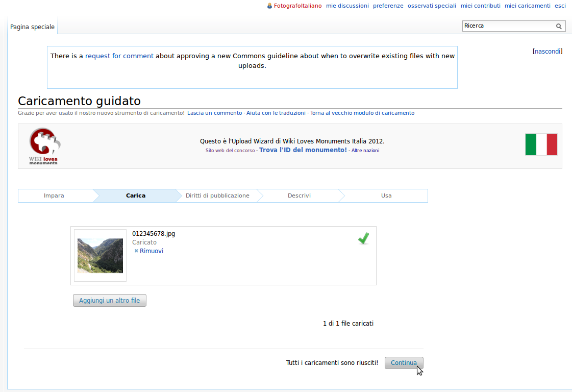Hide the notice with nascondi link
This screenshot has width=572, height=392.
[547, 52]
